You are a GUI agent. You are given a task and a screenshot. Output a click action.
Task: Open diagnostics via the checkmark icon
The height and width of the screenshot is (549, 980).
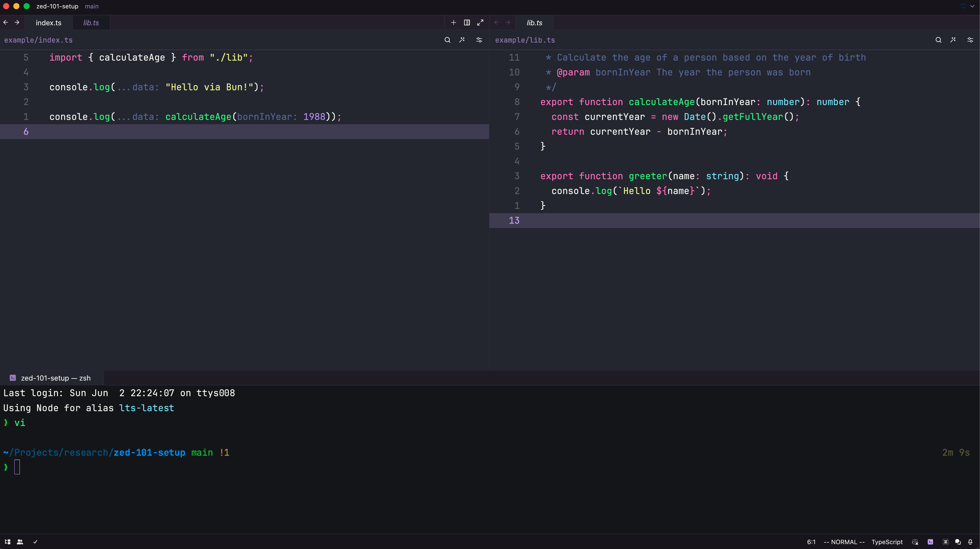(x=35, y=542)
